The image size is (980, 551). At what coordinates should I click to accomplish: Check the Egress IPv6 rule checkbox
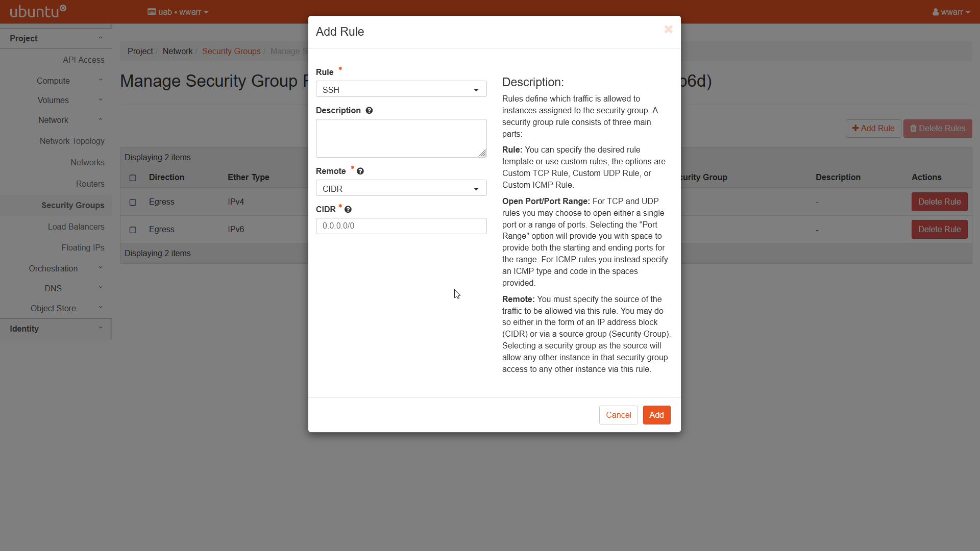tap(133, 230)
